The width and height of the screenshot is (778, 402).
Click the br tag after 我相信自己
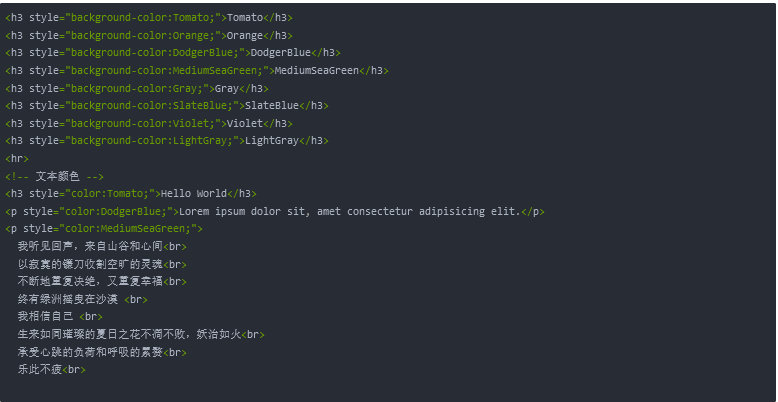coord(91,317)
